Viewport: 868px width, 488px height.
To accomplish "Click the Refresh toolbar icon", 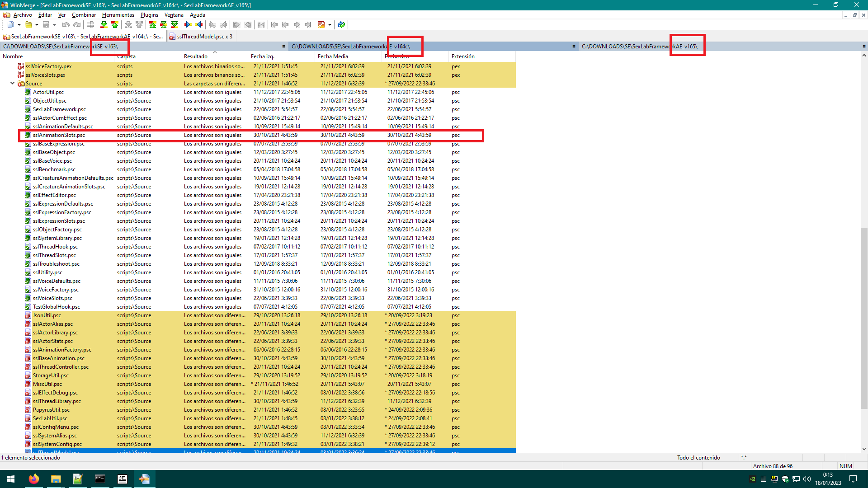I will [x=341, y=25].
